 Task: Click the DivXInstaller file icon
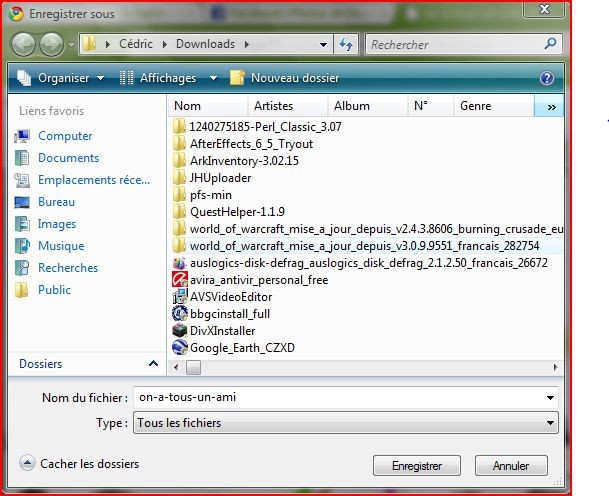(180, 331)
